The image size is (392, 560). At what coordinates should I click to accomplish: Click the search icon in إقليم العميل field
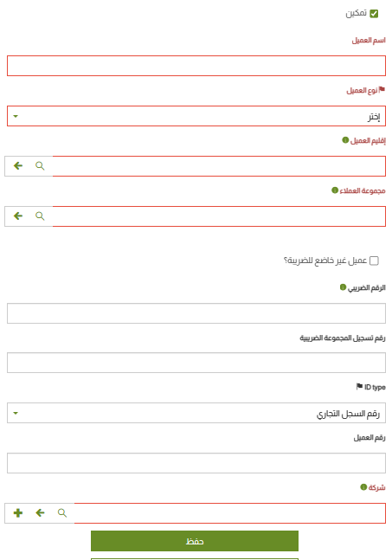tap(40, 165)
